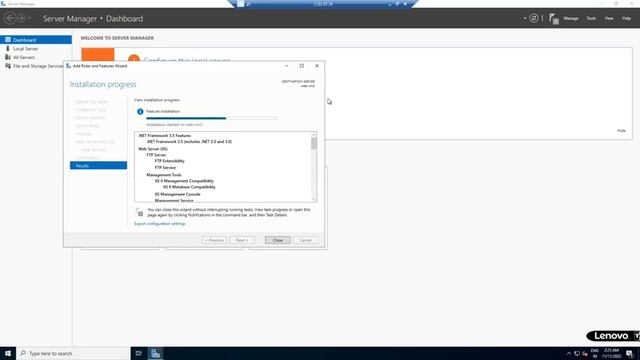Click the Next button in the wizard
Viewport: 640px width, 360px height.
pos(242,240)
